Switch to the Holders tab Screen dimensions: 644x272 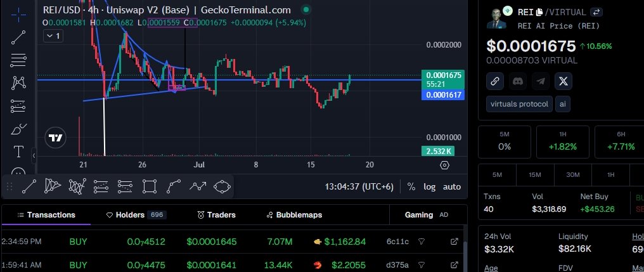(136, 215)
